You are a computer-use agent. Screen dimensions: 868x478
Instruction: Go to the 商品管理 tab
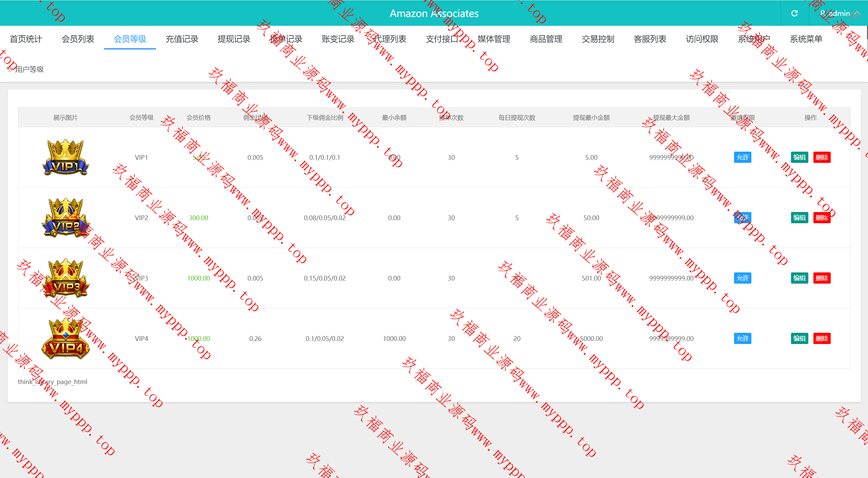(546, 39)
